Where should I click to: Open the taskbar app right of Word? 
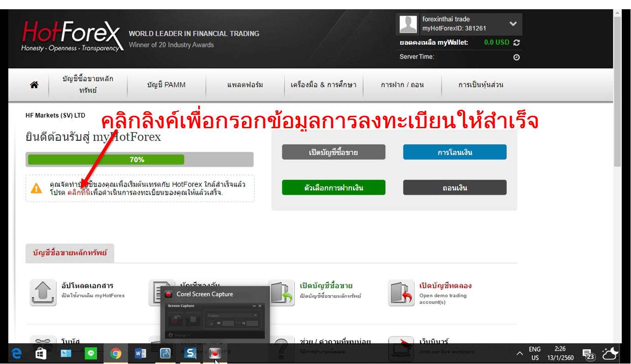coord(165,354)
